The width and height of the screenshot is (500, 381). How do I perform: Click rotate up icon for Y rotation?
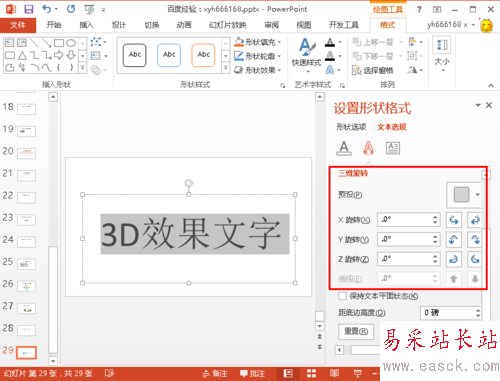click(x=454, y=240)
